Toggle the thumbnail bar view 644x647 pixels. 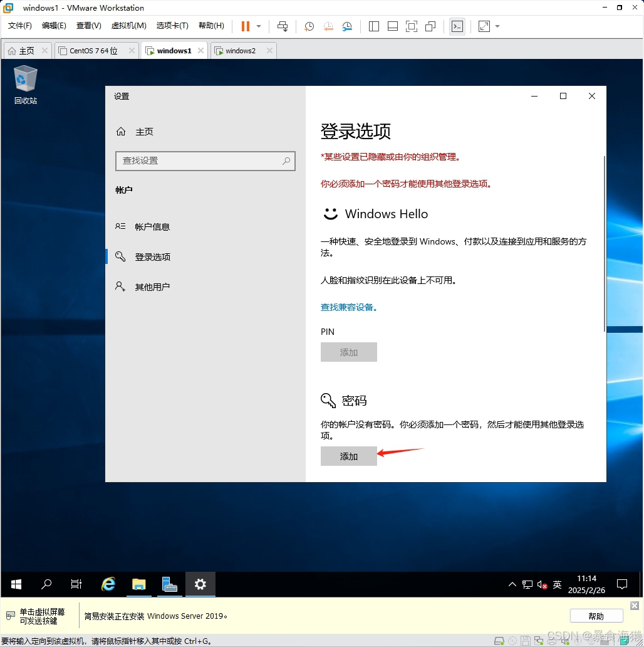point(393,26)
